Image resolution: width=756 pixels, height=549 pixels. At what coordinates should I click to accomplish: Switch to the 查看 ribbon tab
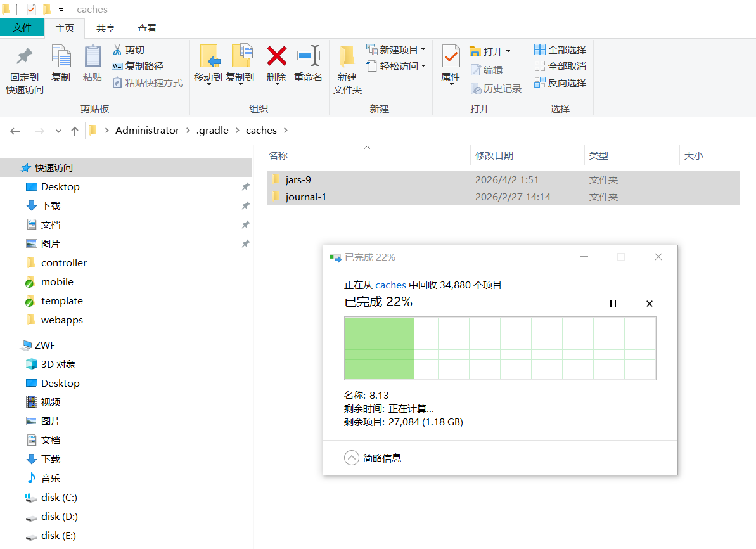tap(146, 28)
